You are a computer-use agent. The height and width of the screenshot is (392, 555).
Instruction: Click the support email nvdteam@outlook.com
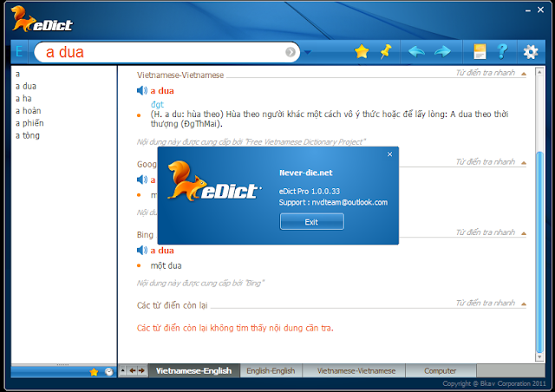point(349,202)
